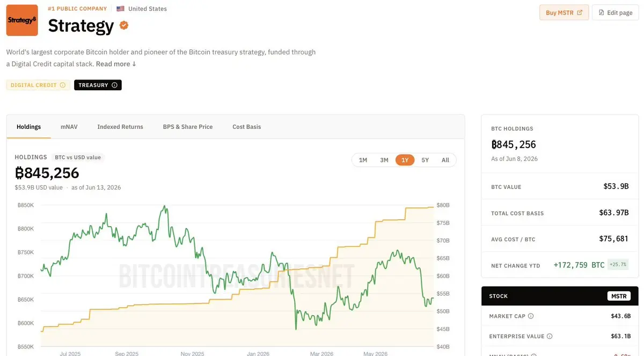Open the Buy MSTR external link
644x356 pixels.
coord(564,12)
